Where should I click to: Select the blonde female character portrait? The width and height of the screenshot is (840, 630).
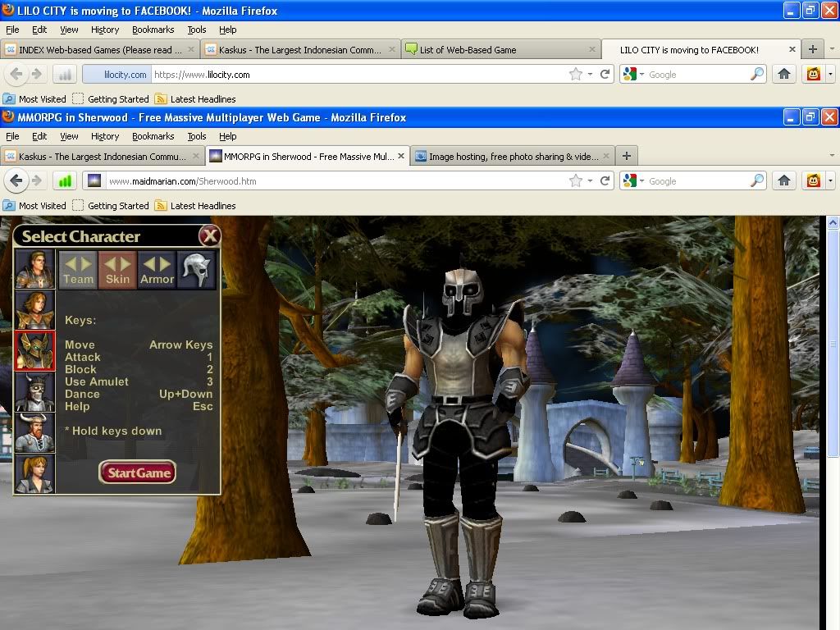click(34, 473)
